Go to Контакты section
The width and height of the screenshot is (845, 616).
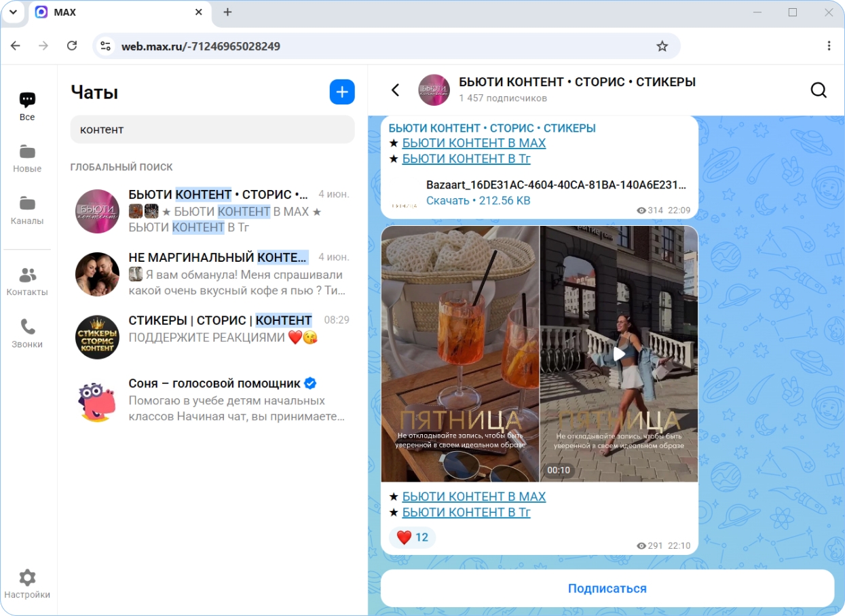pyautogui.click(x=27, y=282)
